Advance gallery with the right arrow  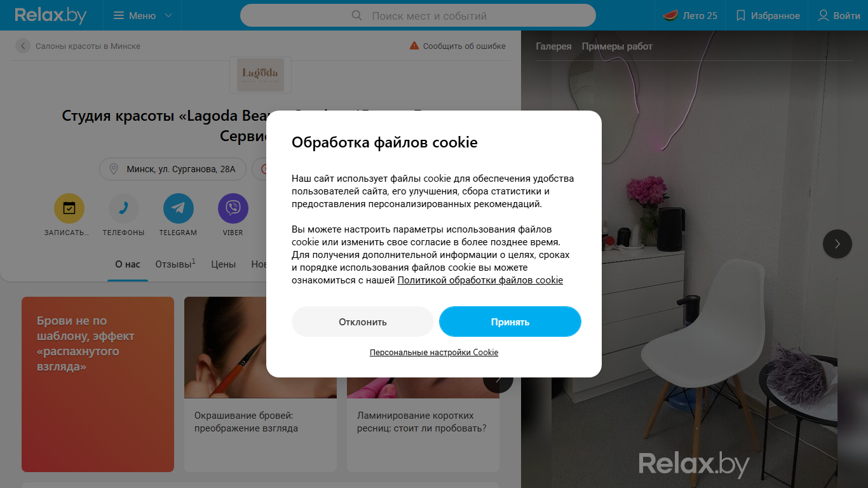[x=837, y=243]
